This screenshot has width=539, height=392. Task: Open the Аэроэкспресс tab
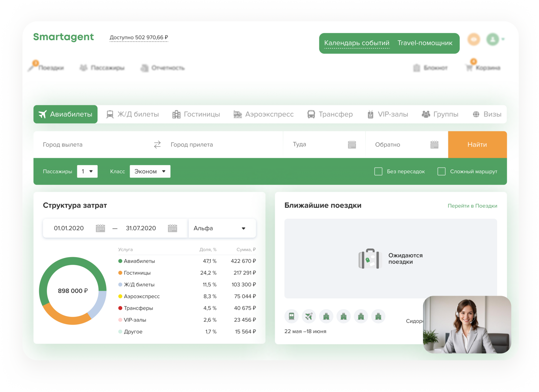point(263,114)
